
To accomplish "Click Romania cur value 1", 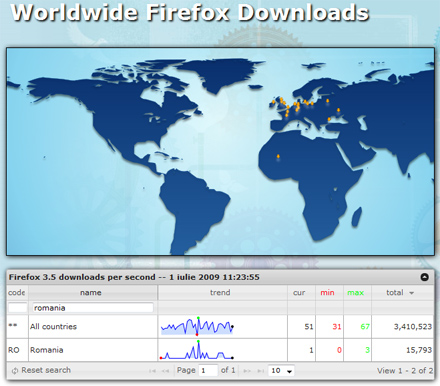I will pos(311,350).
